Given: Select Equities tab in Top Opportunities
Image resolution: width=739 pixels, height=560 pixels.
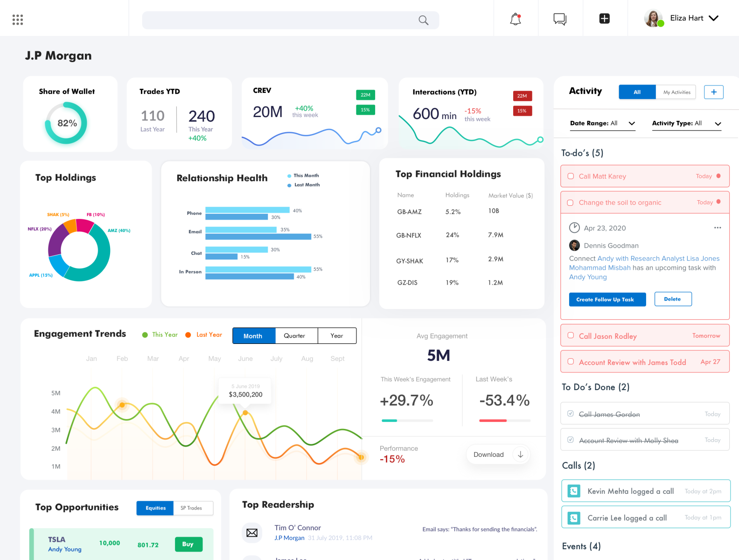Looking at the screenshot, I should click(155, 508).
